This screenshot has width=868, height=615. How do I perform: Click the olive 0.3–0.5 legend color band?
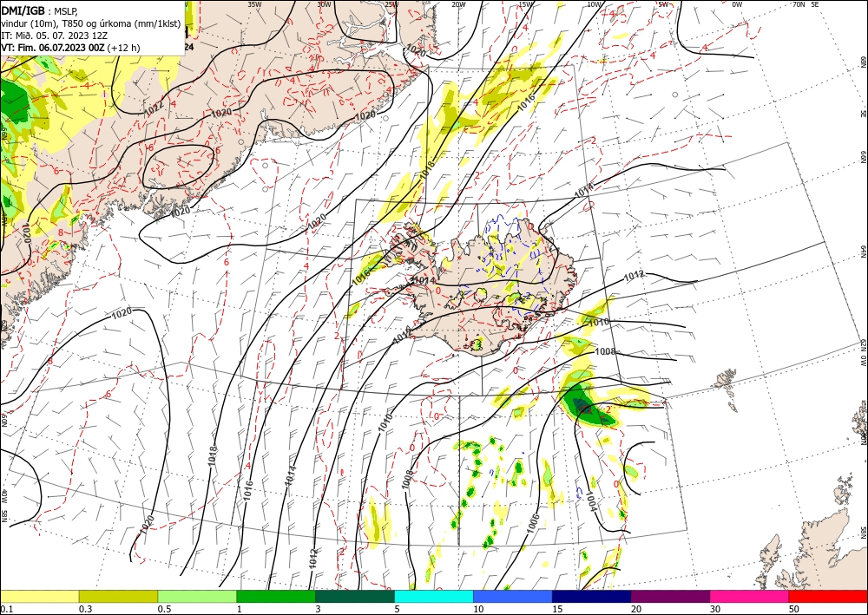[x=118, y=596]
